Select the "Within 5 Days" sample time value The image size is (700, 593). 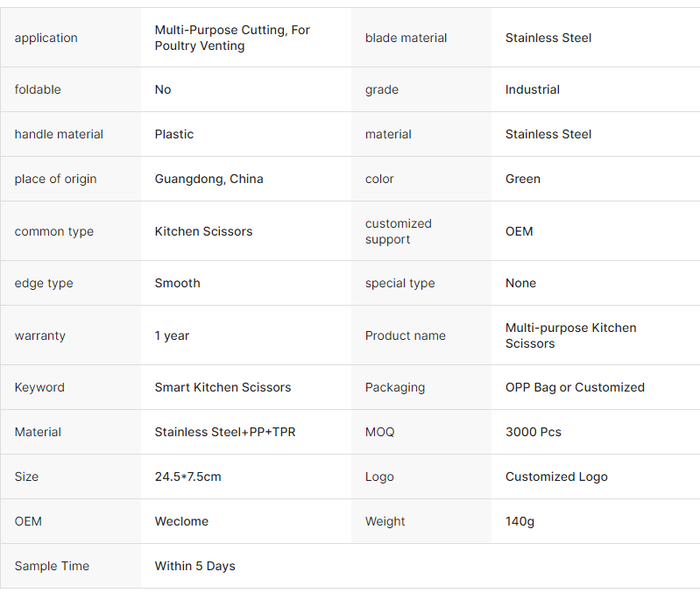[194, 566]
